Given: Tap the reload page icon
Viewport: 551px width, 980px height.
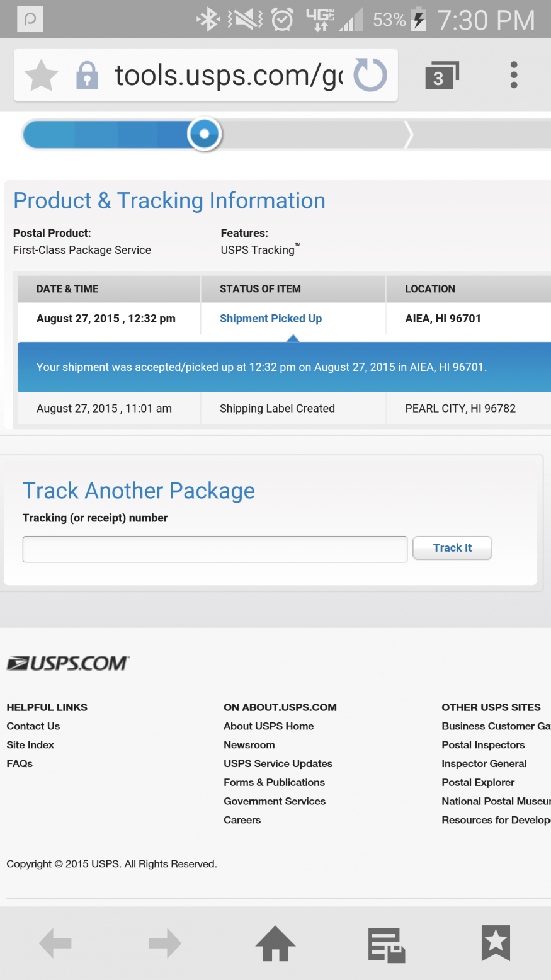Looking at the screenshot, I should [x=370, y=75].
